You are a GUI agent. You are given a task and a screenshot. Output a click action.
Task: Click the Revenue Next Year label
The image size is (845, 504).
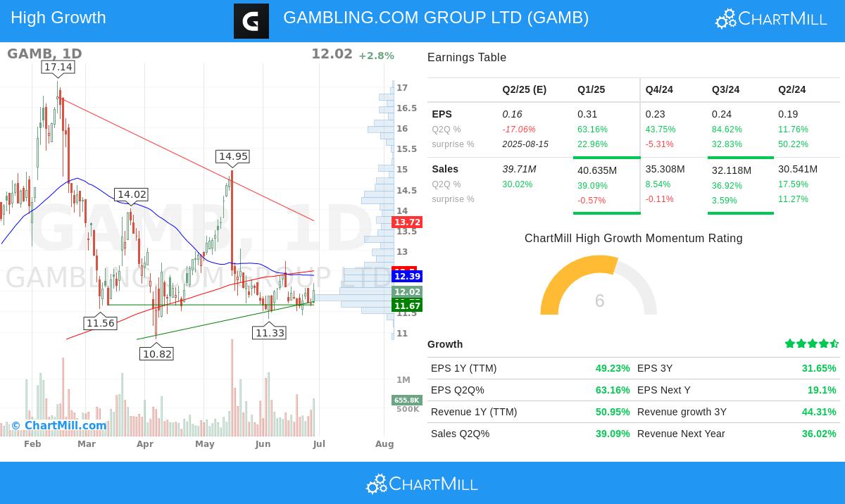[x=681, y=434]
